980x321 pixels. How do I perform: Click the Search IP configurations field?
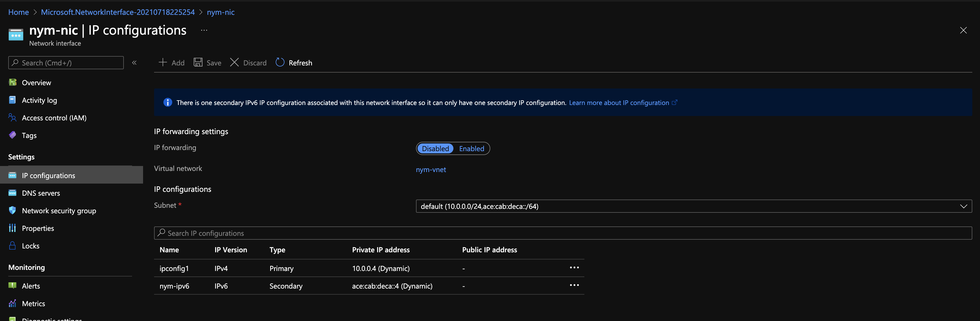[563, 233]
